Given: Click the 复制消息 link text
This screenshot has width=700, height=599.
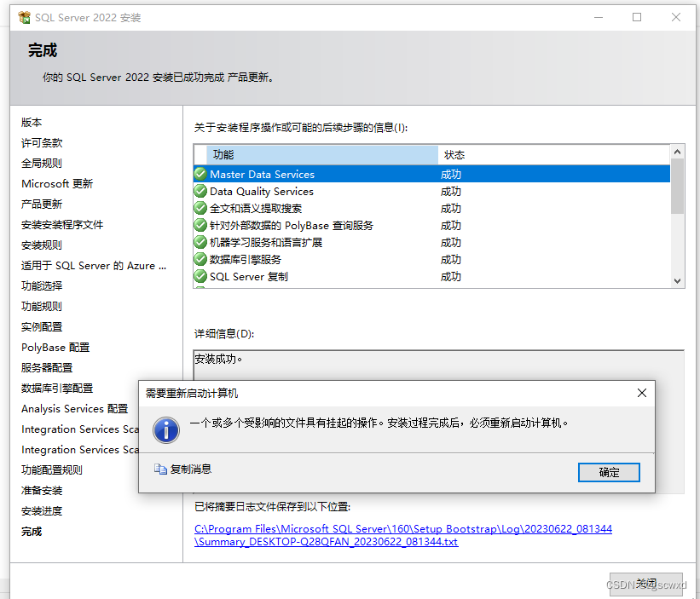Looking at the screenshot, I should (191, 469).
